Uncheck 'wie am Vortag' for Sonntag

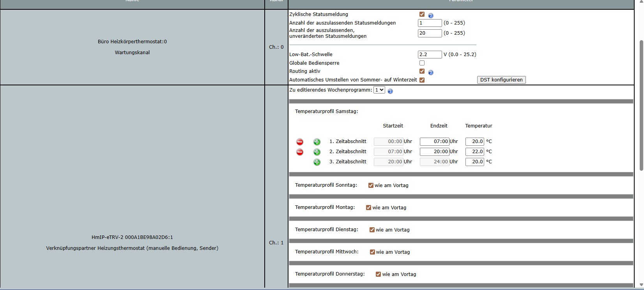click(x=371, y=186)
